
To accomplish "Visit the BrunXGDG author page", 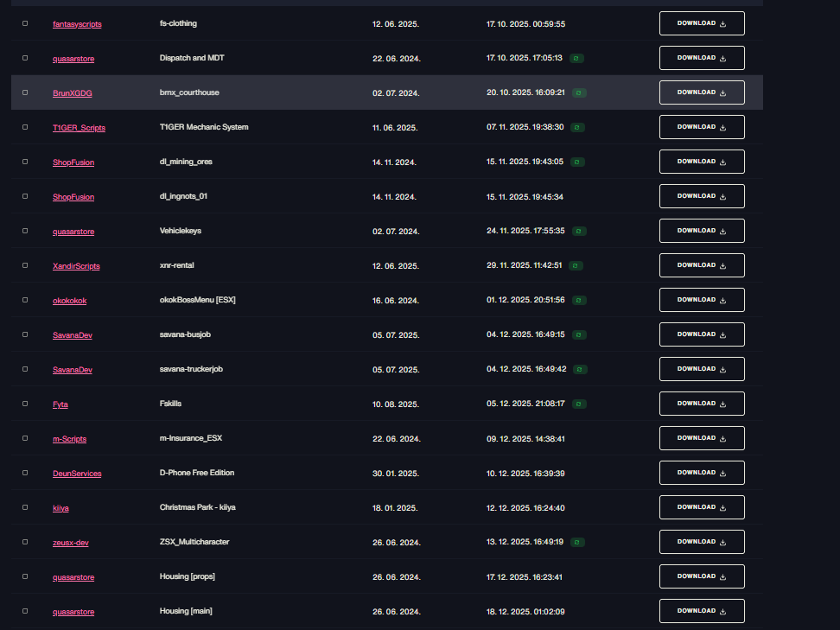I will click(73, 93).
